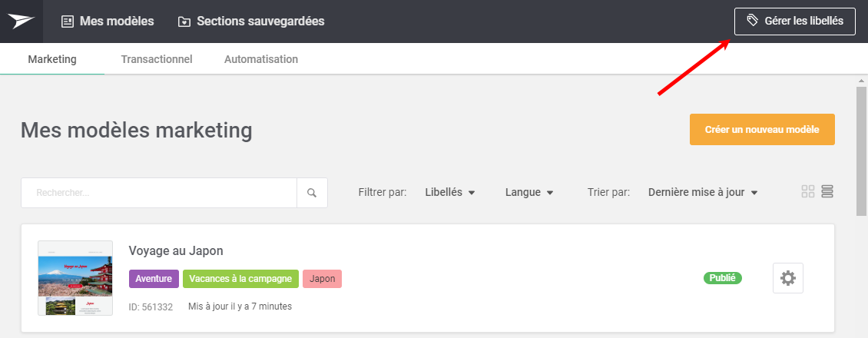This screenshot has width=868, height=338.
Task: Switch to grid view layout icon
Action: point(807,191)
